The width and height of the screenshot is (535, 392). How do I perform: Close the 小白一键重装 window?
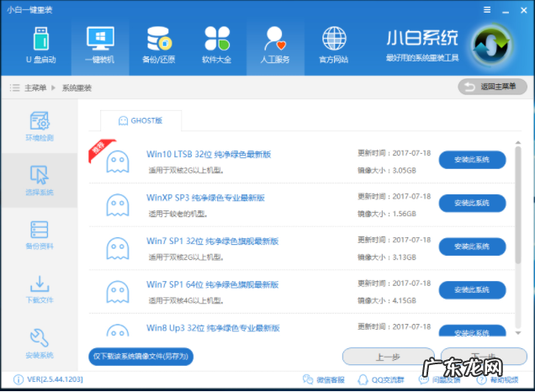(x=524, y=10)
